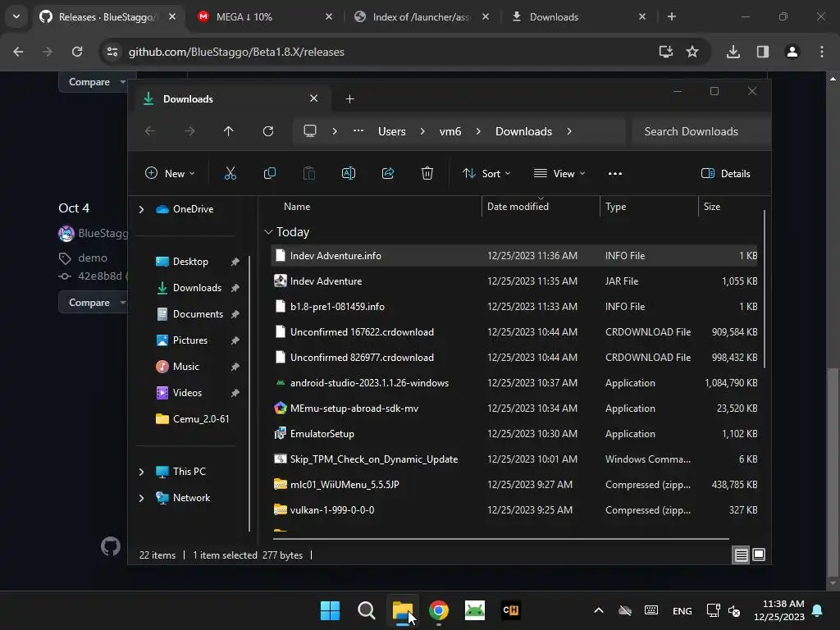Refresh the Downloads folder in Explorer

click(268, 131)
